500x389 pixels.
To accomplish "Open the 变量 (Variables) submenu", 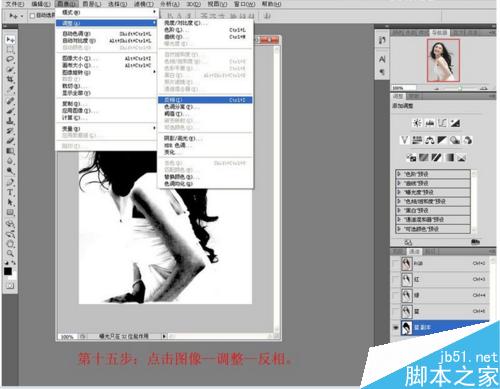I will pyautogui.click(x=106, y=128).
